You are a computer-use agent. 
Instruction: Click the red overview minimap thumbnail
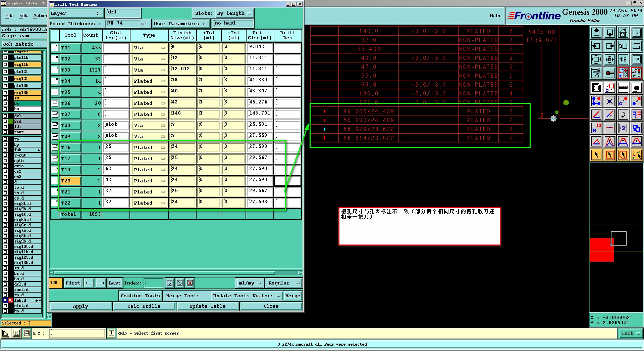tap(601, 250)
